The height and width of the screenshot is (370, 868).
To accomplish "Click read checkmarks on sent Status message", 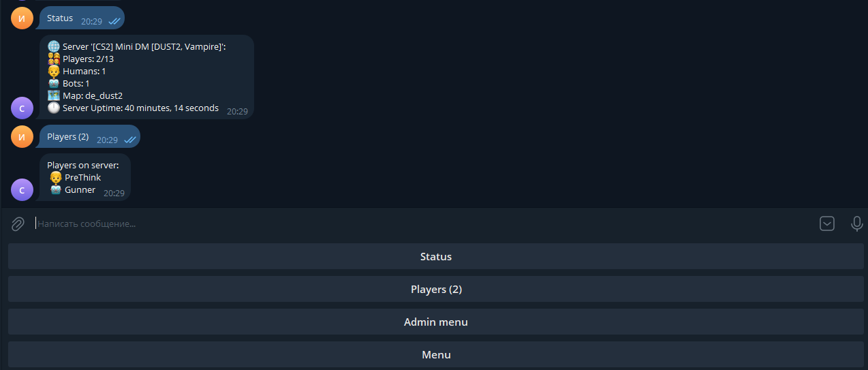I will 114,21.
